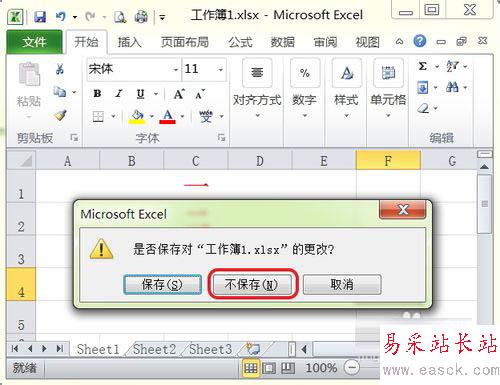Viewport: 500px width, 385px height.
Task: Click the quick print printer icon
Action: click(141, 16)
